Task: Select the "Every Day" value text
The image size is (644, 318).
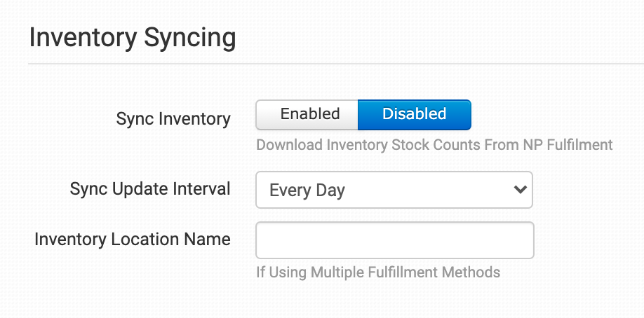Action: click(307, 191)
